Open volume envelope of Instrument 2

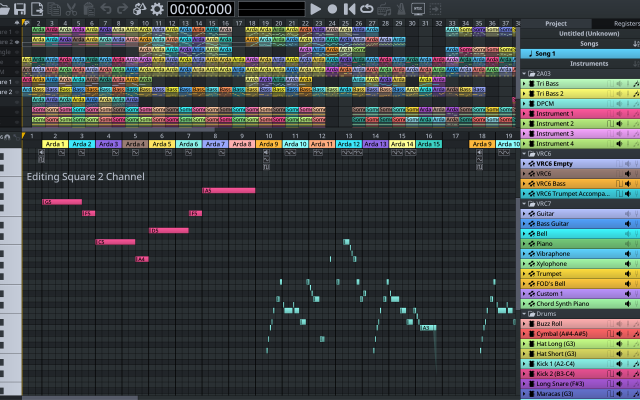(x=619, y=124)
